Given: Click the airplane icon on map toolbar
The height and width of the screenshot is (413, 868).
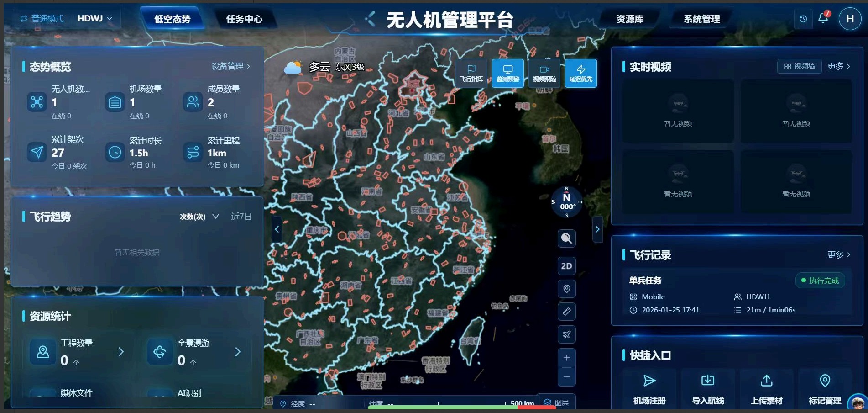Looking at the screenshot, I should (x=566, y=334).
